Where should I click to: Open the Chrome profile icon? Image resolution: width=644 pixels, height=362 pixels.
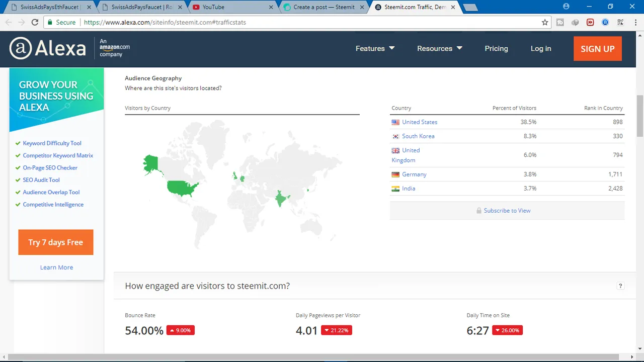[x=567, y=7]
